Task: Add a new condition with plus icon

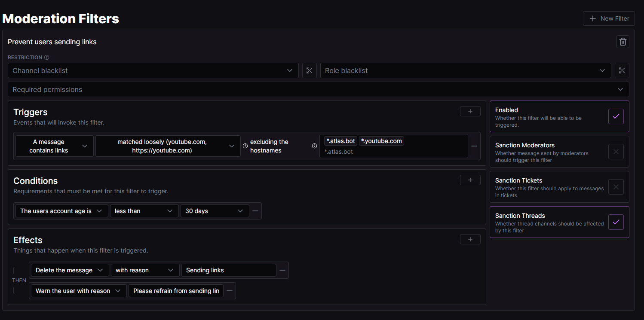Action: coord(470,180)
